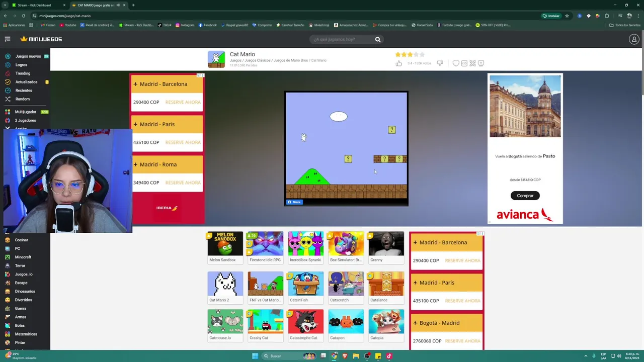Open the embed code icon
This screenshot has height=362, width=644.
464,63
